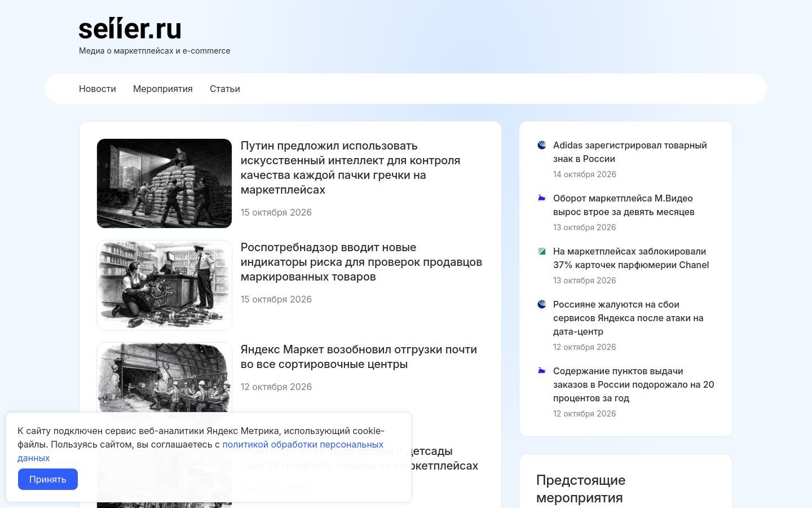Click the thumbnail of the Яндекс Маркет article
Screen dimensions: 812x508
(x=164, y=378)
